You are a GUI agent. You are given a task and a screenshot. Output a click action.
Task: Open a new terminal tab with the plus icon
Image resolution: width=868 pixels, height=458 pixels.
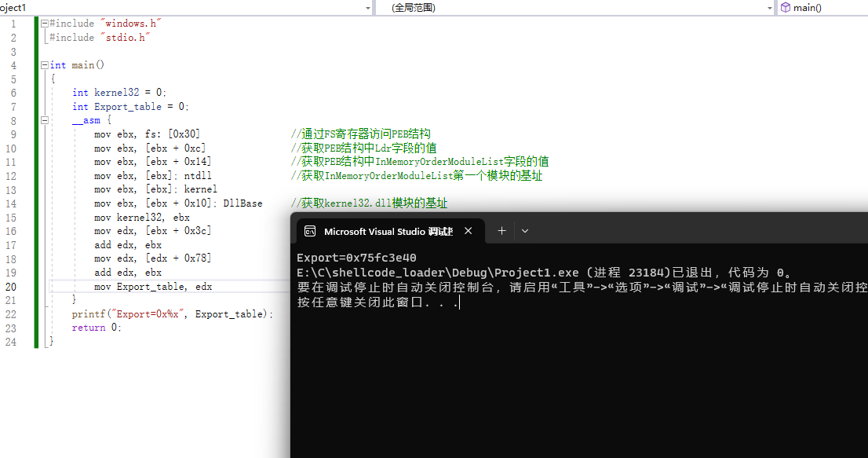(x=501, y=230)
